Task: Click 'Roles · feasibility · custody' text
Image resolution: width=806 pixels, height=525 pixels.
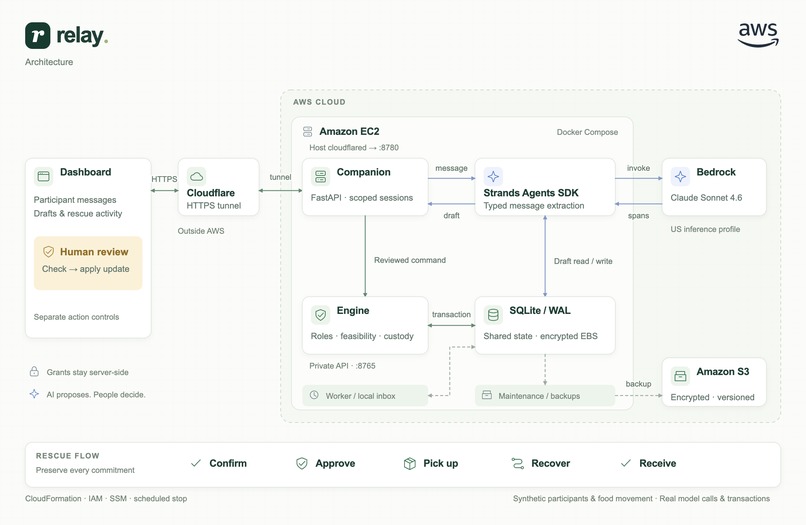Action: [x=362, y=336]
